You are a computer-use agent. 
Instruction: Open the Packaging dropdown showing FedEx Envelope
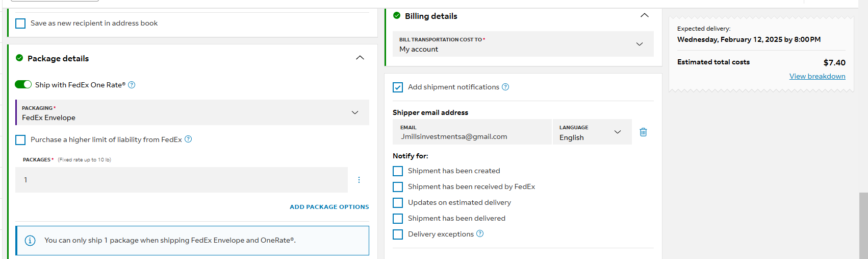(192, 112)
